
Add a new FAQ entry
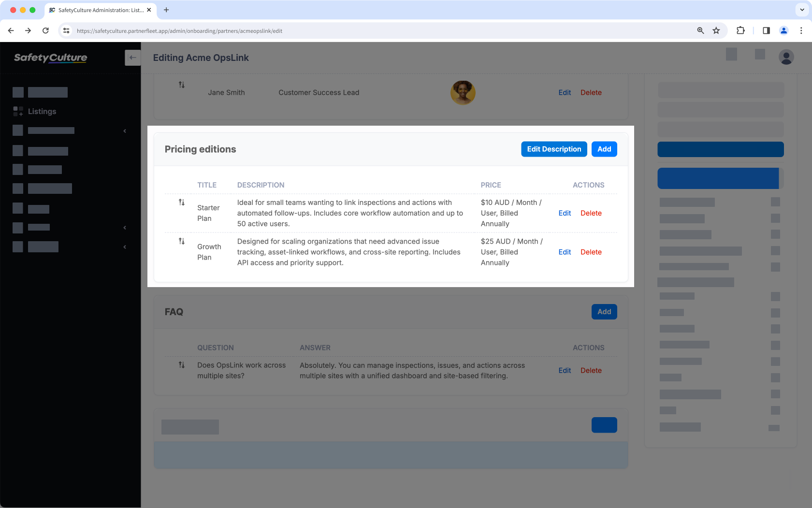pos(604,312)
